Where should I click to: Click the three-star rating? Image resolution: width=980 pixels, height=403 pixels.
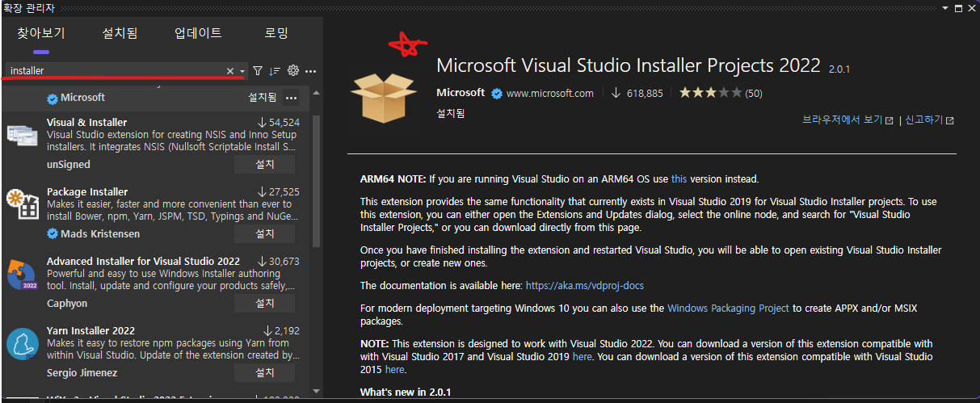pyautogui.click(x=709, y=93)
